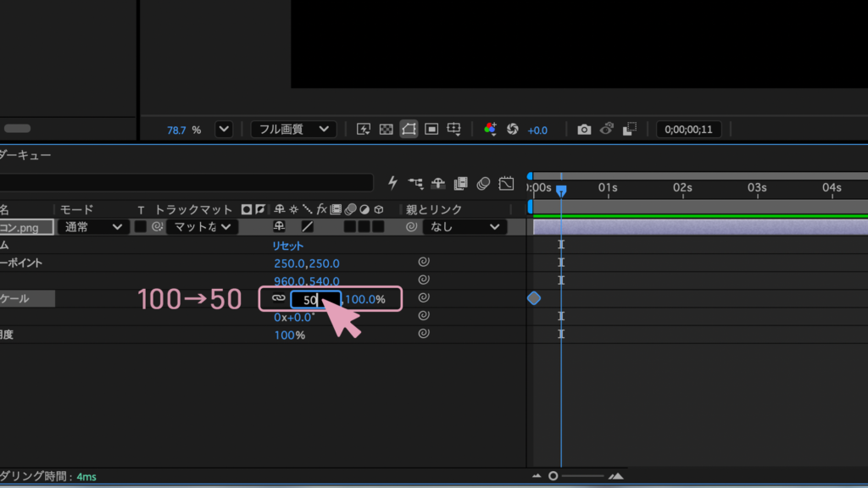The image size is (868, 488).
Task: Click the 4ms render time value
Action: (86, 476)
